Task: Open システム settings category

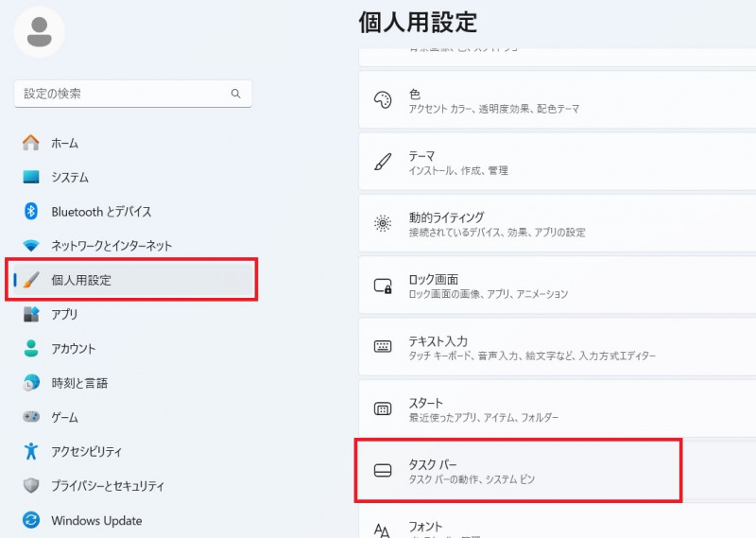Action: coord(133,177)
